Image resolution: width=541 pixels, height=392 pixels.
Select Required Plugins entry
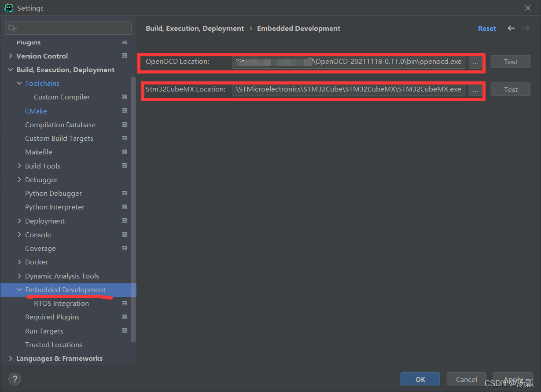coord(52,317)
